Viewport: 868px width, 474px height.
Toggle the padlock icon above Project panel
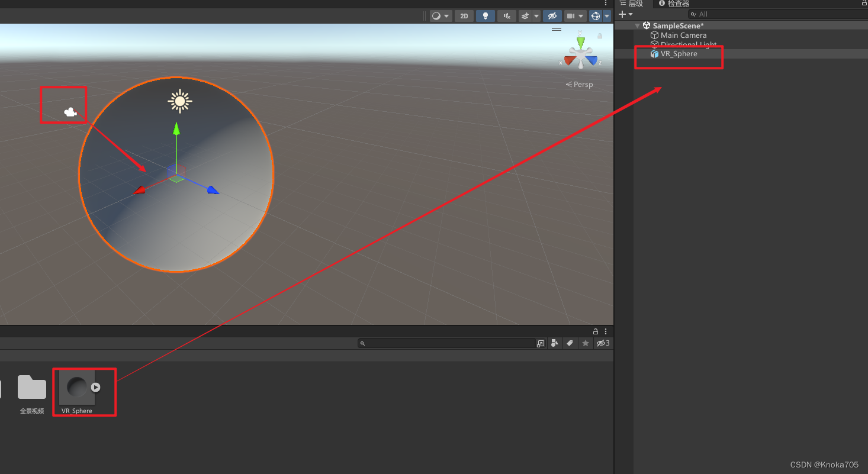click(596, 331)
